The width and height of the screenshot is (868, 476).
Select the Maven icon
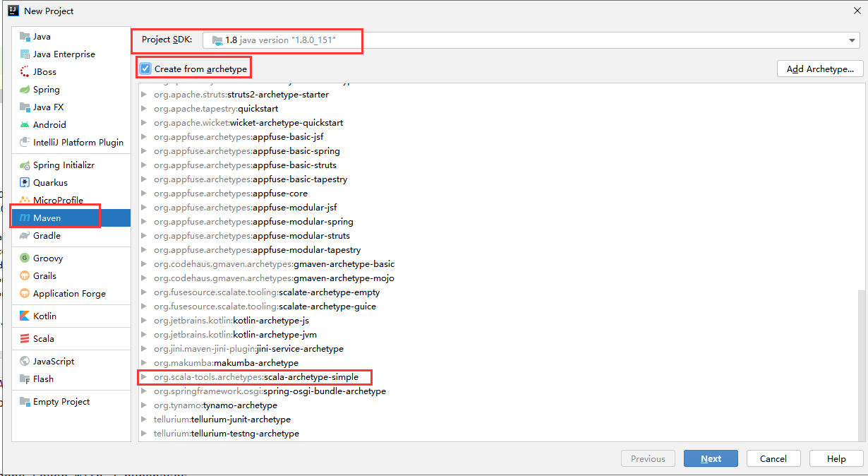coord(25,218)
